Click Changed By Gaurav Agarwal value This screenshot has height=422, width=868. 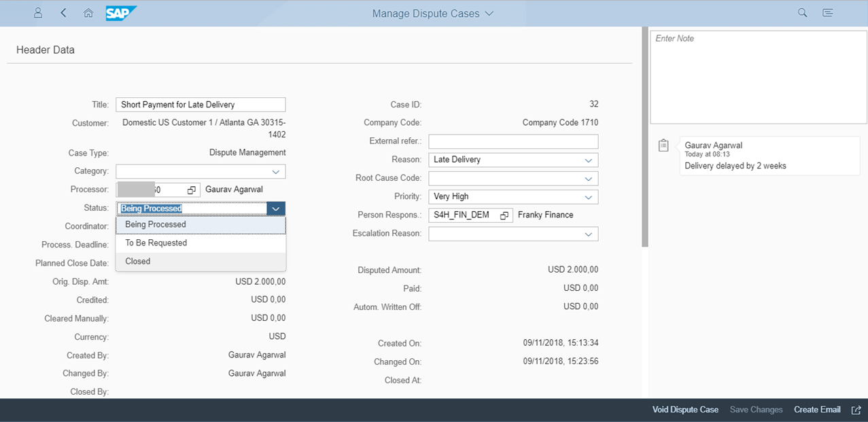point(257,374)
